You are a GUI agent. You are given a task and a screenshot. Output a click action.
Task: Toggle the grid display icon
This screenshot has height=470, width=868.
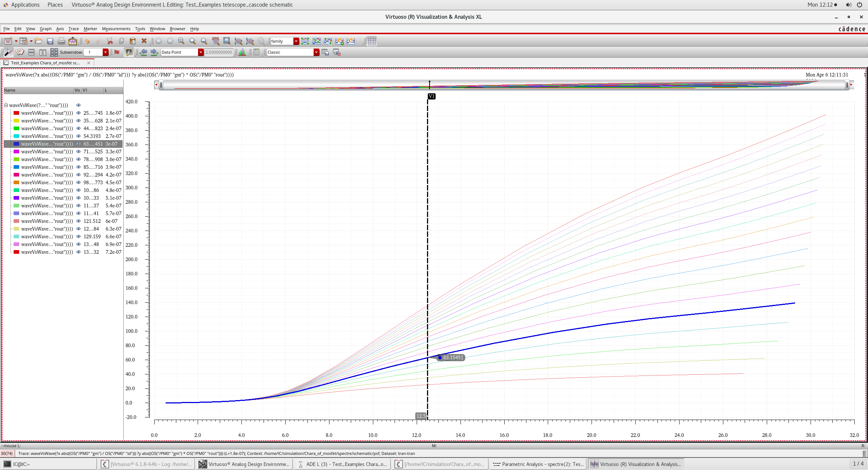coord(372,41)
